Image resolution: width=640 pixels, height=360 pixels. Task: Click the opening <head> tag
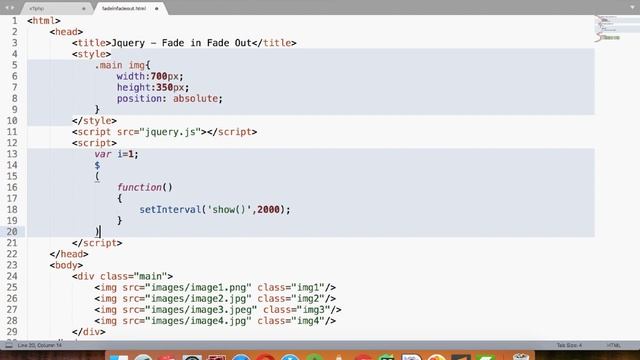click(x=66, y=32)
